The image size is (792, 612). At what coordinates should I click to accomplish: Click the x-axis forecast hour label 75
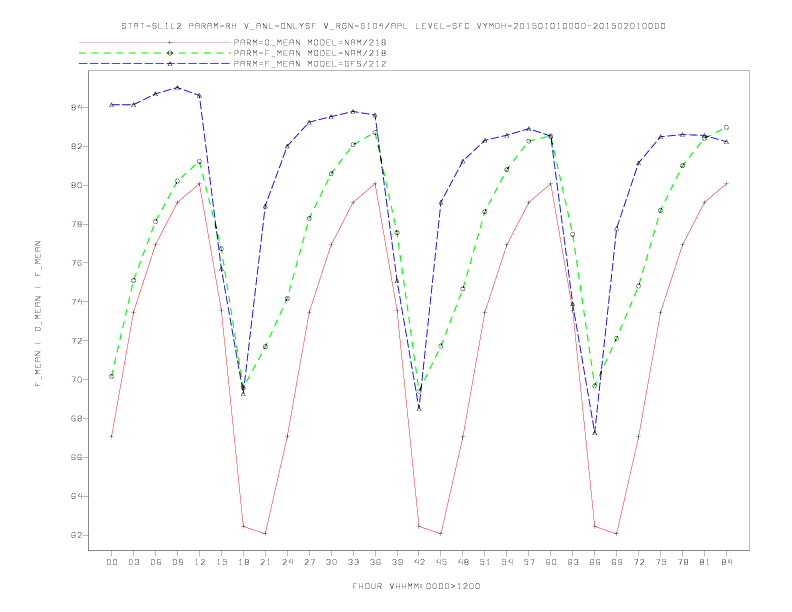(661, 562)
